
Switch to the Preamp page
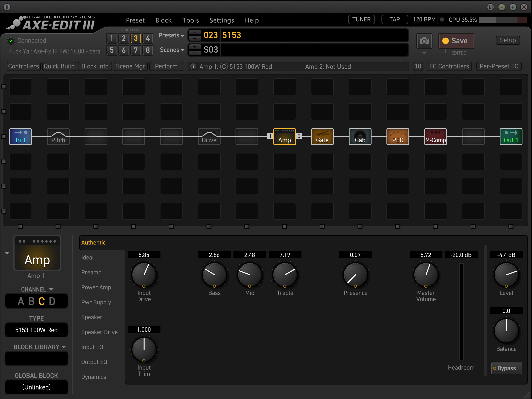pos(91,272)
